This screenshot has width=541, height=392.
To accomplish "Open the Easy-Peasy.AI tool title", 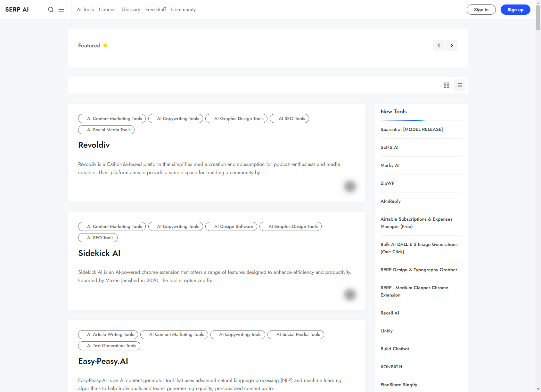I will tap(103, 361).
